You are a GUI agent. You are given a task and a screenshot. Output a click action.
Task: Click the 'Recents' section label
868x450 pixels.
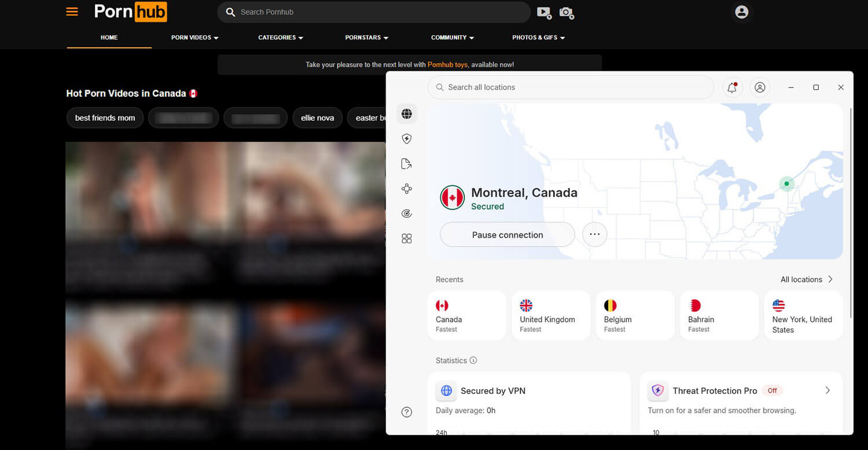[x=450, y=279]
